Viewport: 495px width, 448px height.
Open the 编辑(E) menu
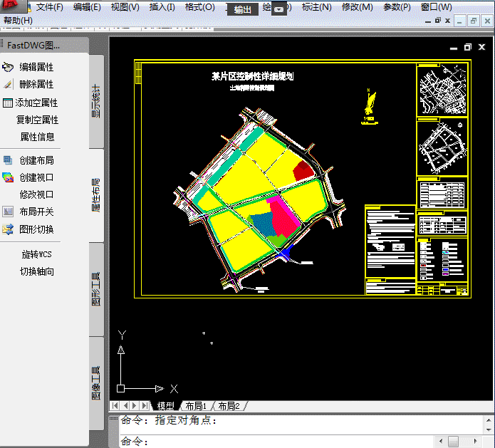[87, 7]
